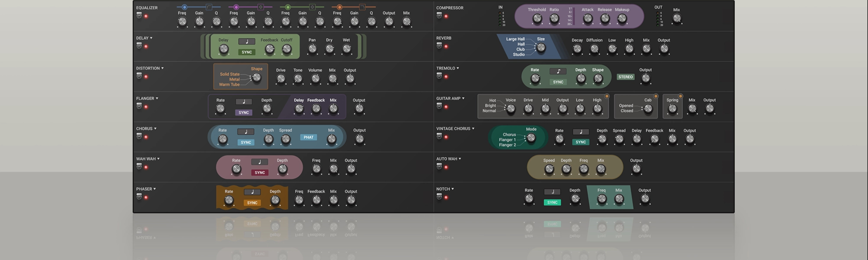Open the Distortion type dropdown arrow
This screenshot has height=260, width=868.
(162, 68)
